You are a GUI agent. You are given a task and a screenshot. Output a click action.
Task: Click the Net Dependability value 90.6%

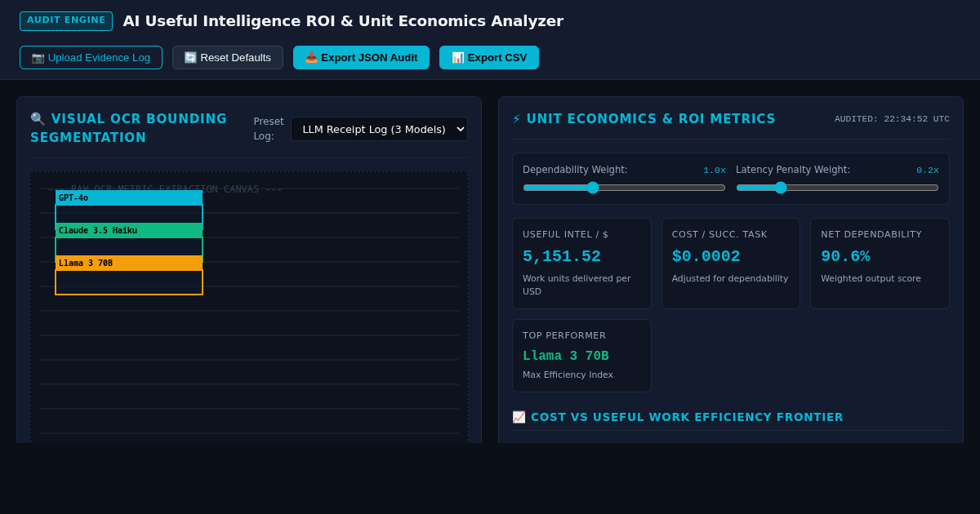(845, 256)
